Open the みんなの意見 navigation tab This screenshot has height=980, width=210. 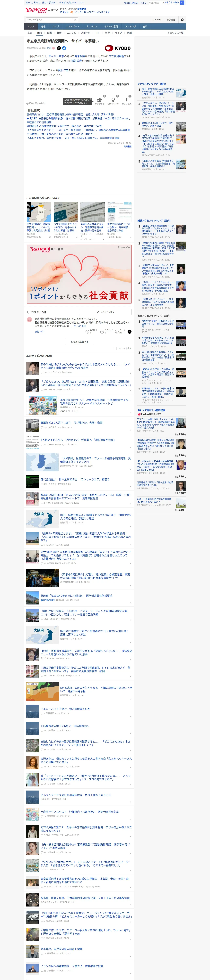[x=111, y=27]
